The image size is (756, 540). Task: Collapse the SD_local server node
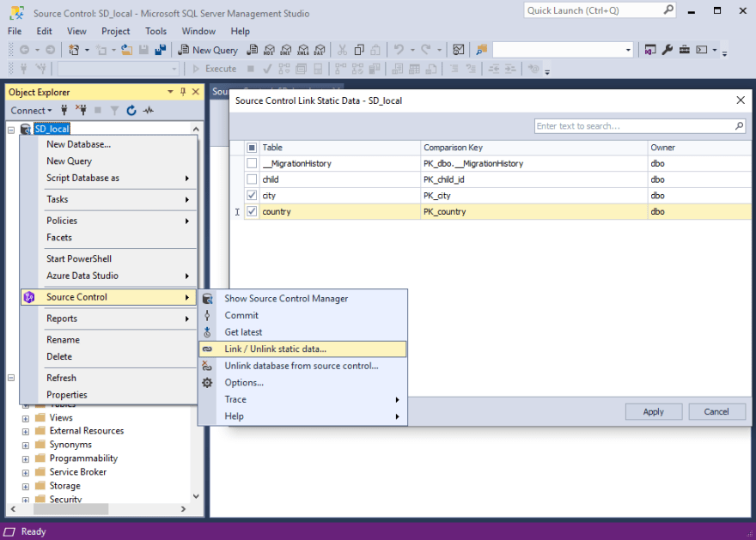11,130
